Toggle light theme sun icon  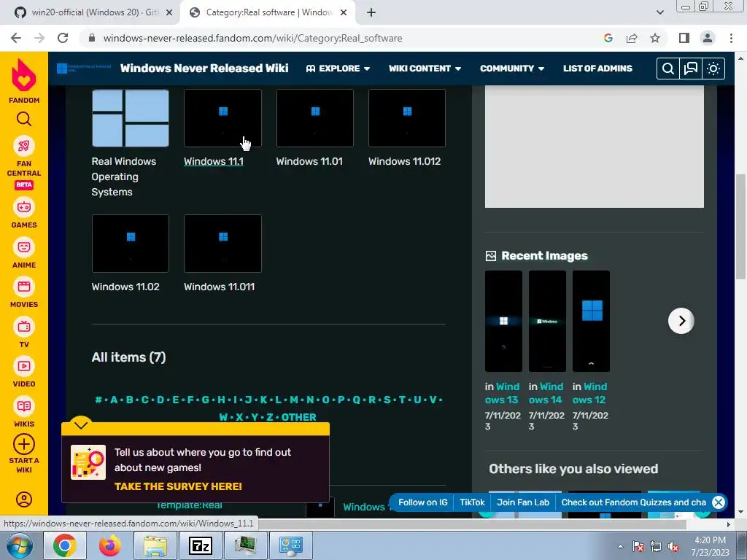click(713, 69)
